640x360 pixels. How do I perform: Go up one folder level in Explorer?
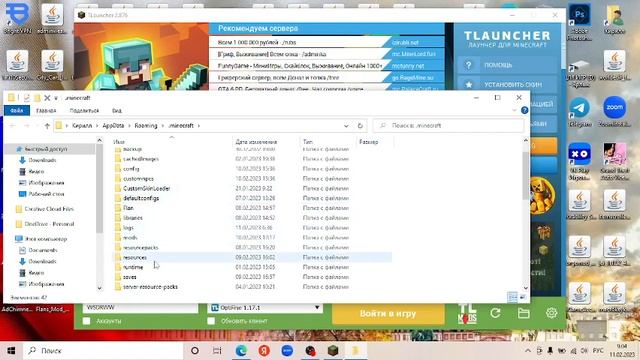coord(47,126)
